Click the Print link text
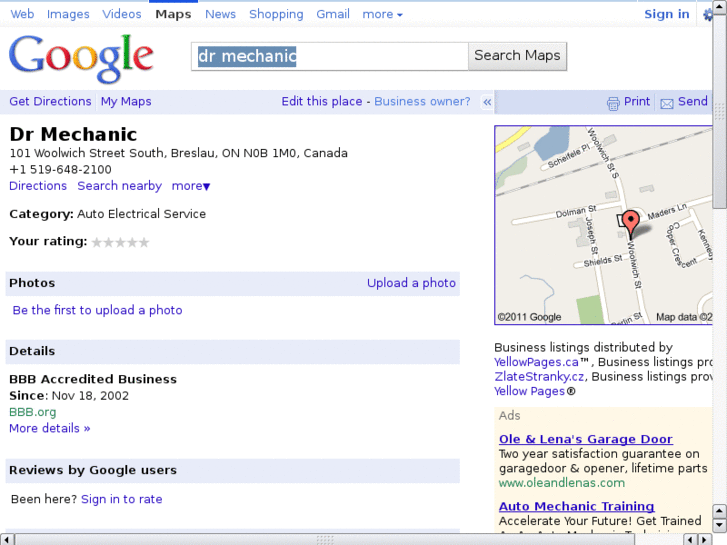 pyautogui.click(x=637, y=102)
